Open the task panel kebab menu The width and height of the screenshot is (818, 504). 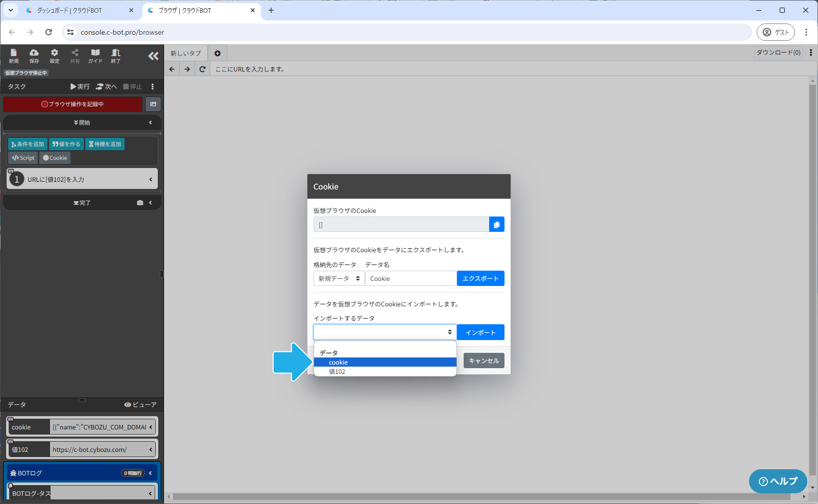click(x=153, y=87)
